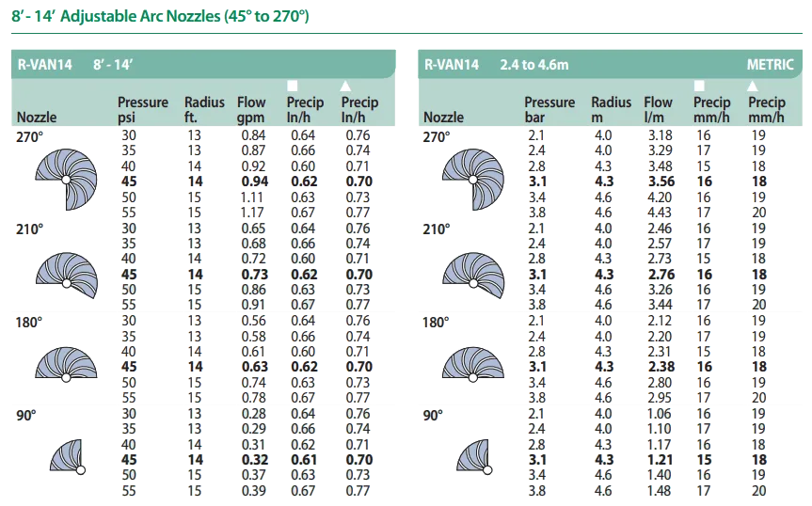
Task: Click the 180° half-circle pattern icon in the psi table
Action: [x=66, y=364]
